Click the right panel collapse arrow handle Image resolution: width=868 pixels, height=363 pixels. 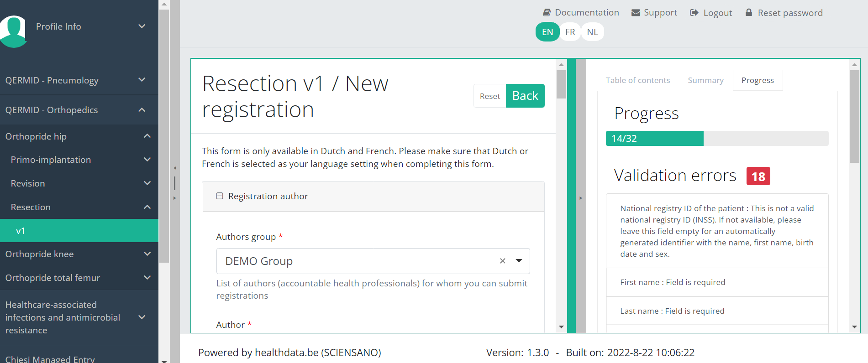click(581, 198)
